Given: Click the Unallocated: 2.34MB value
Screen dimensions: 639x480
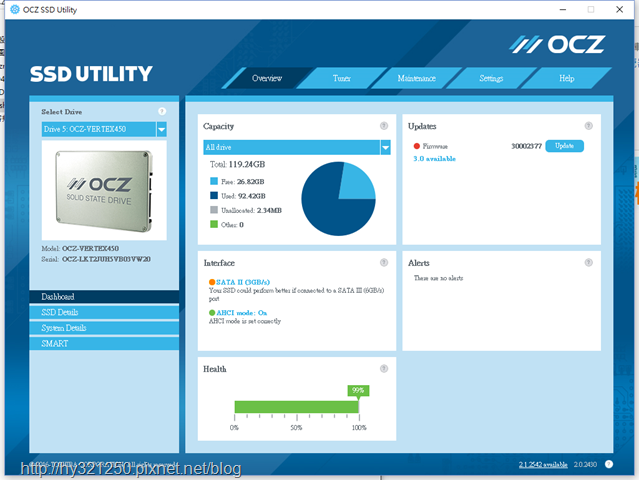Looking at the screenshot, I should [269, 210].
